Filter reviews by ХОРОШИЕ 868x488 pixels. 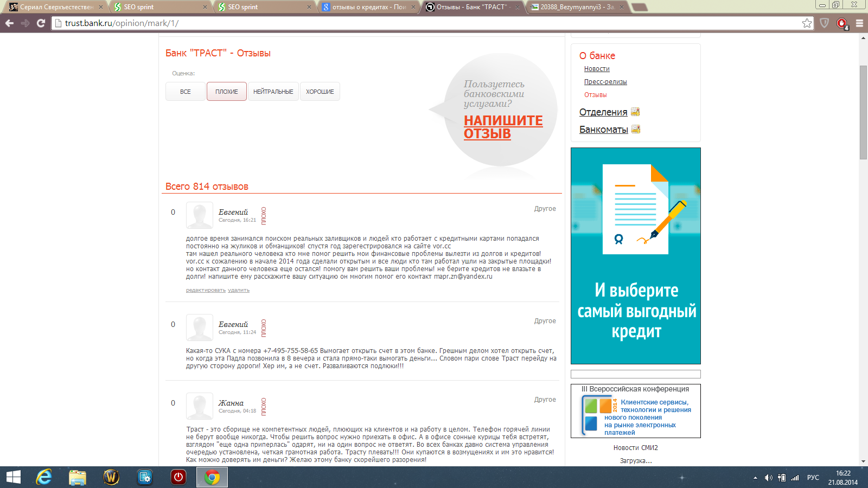pos(320,92)
